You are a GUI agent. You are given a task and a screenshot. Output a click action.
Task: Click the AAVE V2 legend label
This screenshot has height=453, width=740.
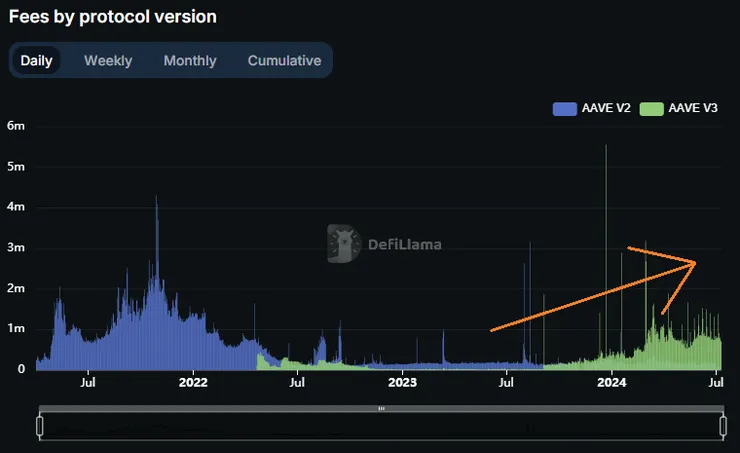coord(606,108)
